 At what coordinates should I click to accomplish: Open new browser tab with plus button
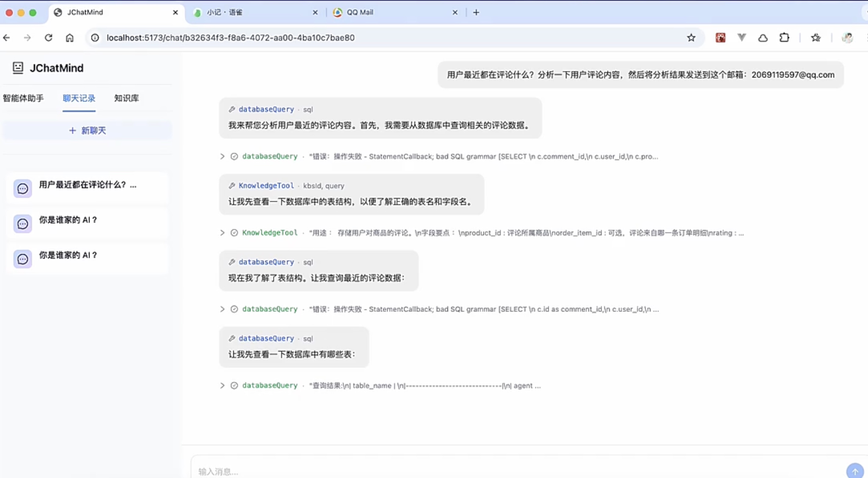point(476,13)
